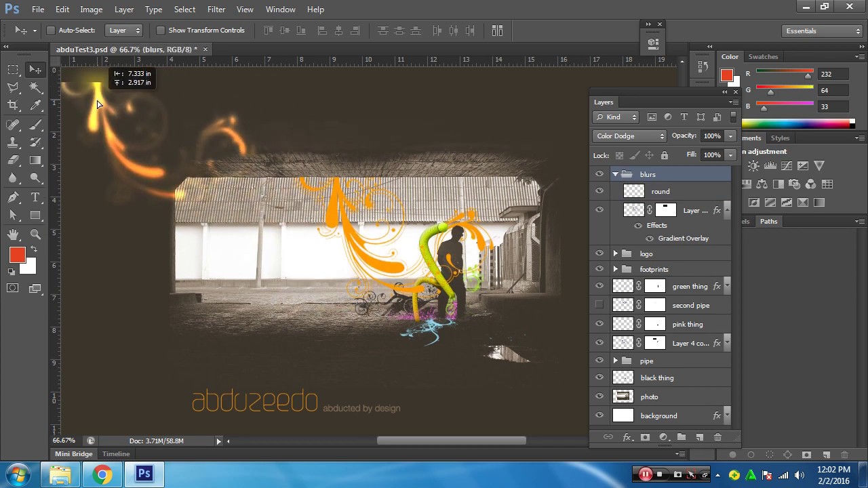This screenshot has height=488, width=868.
Task: Select the Brush tool
Action: coord(35,125)
